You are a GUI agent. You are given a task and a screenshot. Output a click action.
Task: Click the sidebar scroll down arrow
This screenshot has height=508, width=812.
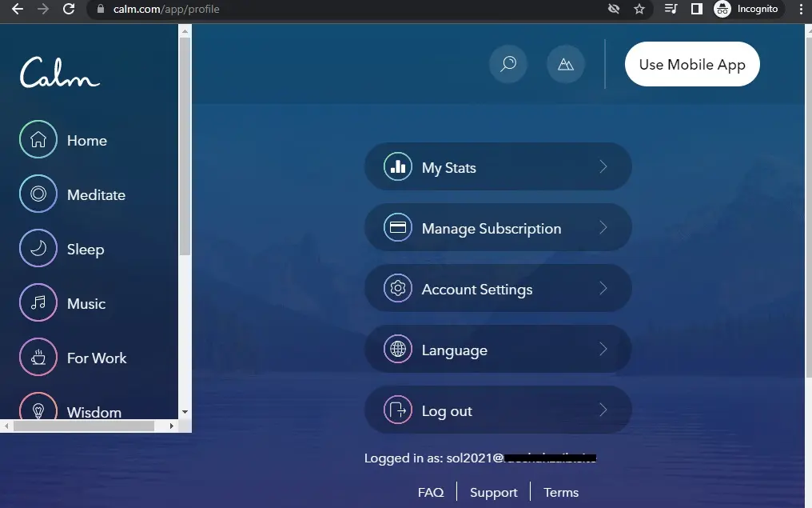(x=185, y=412)
